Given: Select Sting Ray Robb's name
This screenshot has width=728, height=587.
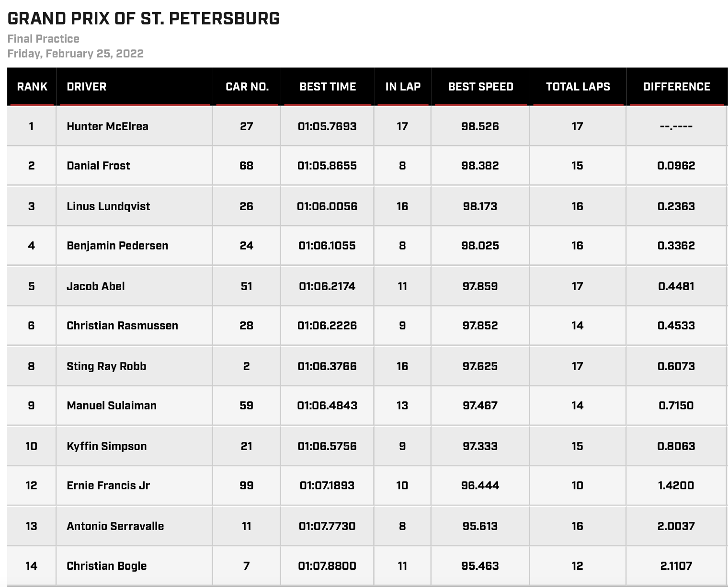Looking at the screenshot, I should [x=106, y=366].
